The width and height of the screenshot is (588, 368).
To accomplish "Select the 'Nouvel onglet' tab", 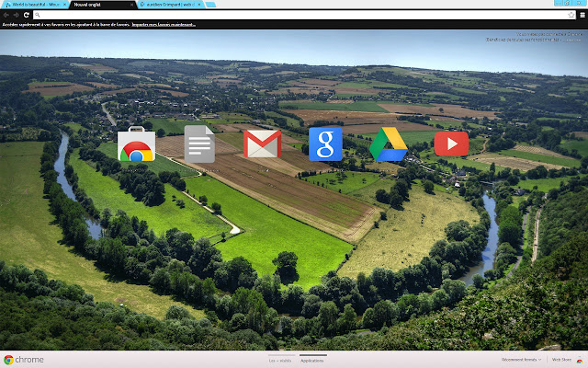I will (101, 5).
